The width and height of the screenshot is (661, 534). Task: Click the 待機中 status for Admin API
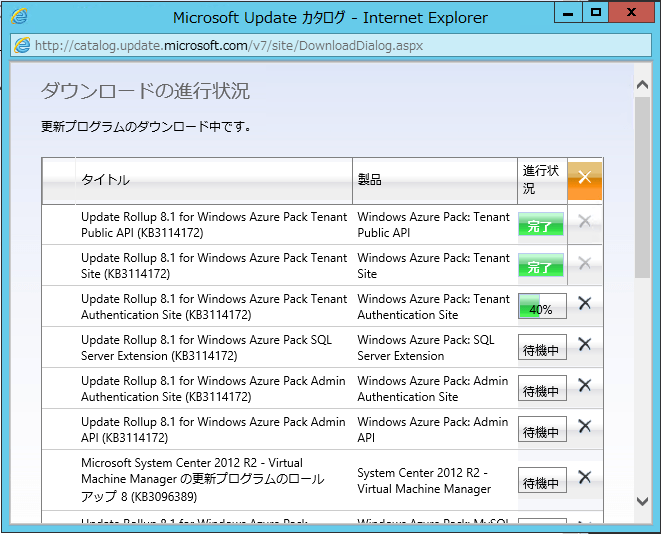click(542, 429)
